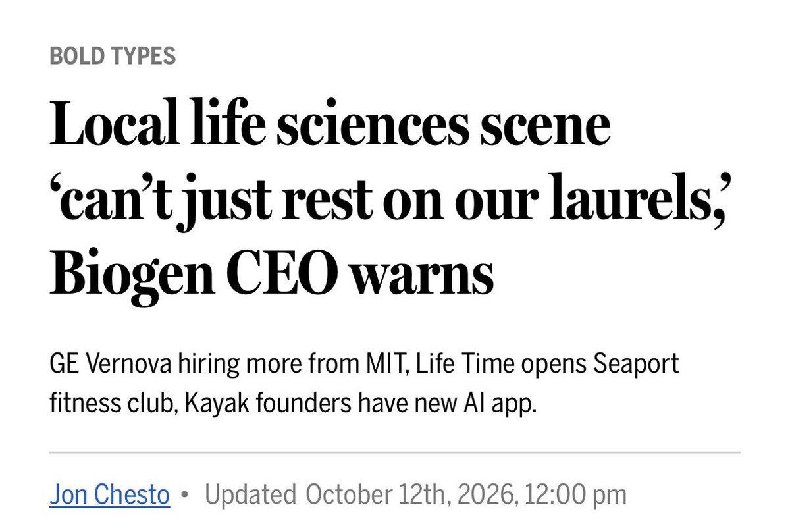790x532 pixels.
Task: Open the BOLD TYPES section label
Action: [x=113, y=56]
